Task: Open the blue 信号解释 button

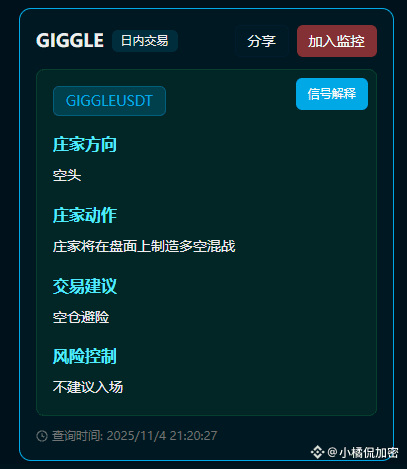Action: tap(332, 94)
